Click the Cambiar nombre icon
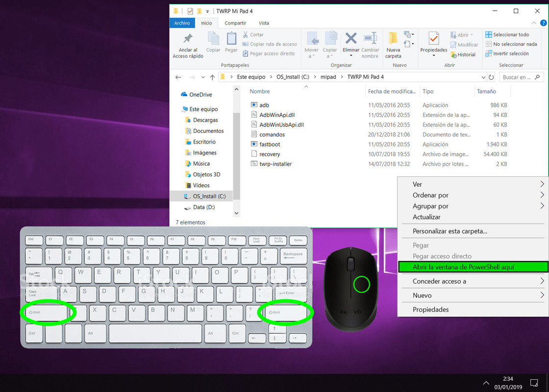The image size is (549, 392). click(370, 38)
